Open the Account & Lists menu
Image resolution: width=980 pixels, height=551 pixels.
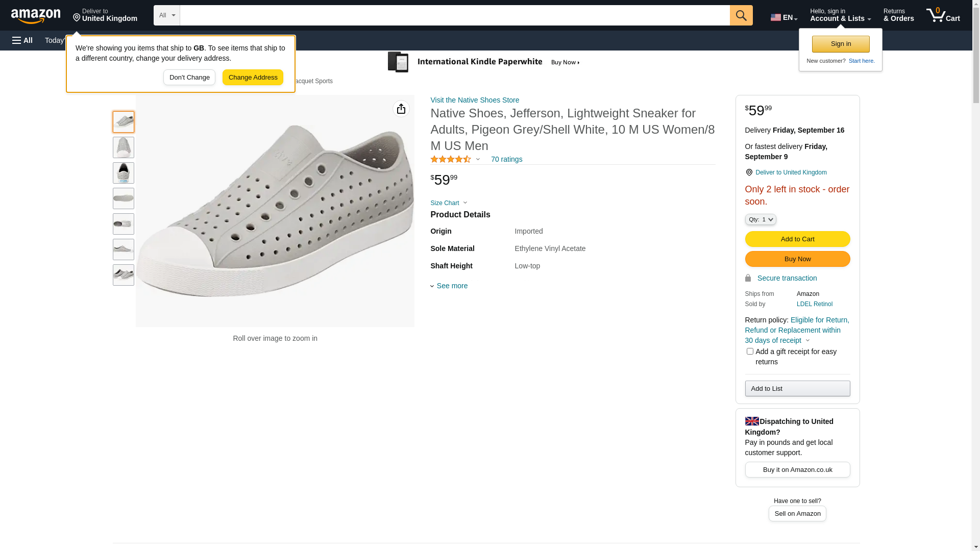tap(840, 15)
